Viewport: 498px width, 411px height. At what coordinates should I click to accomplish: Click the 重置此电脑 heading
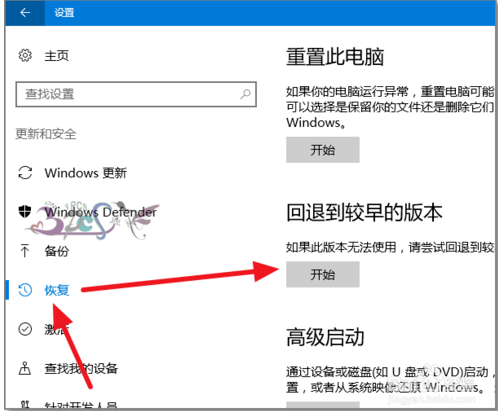pyautogui.click(x=335, y=57)
